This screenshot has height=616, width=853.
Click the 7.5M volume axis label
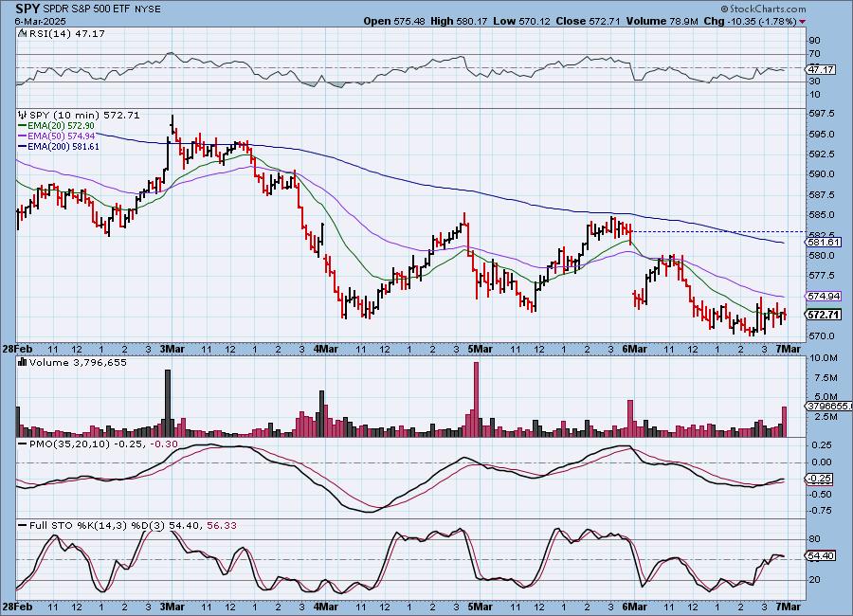826,377
